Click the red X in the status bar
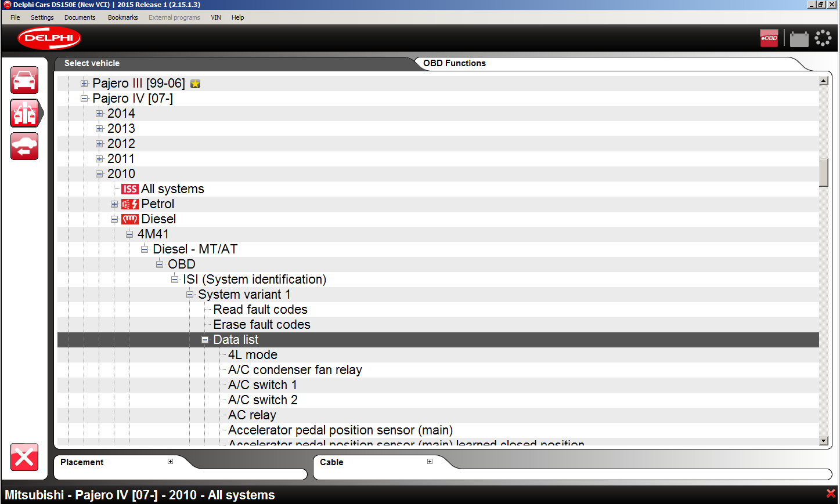Viewport: 840px width, 504px height. (x=831, y=494)
